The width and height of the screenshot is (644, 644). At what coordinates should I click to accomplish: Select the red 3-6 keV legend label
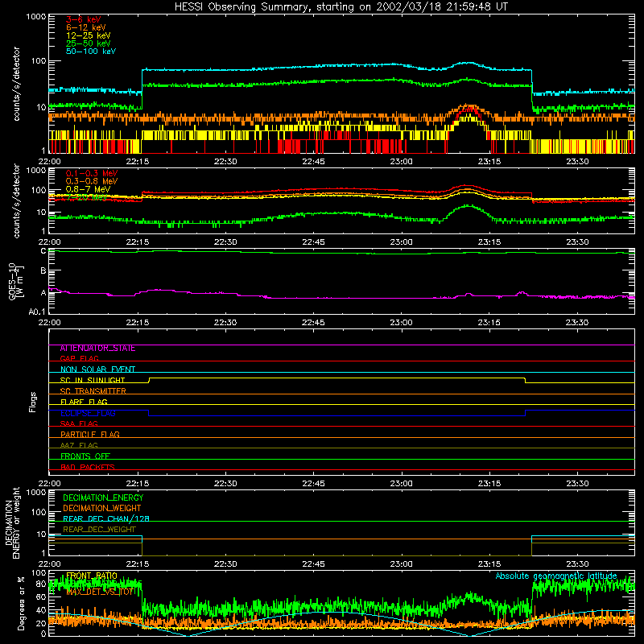coord(84,19)
